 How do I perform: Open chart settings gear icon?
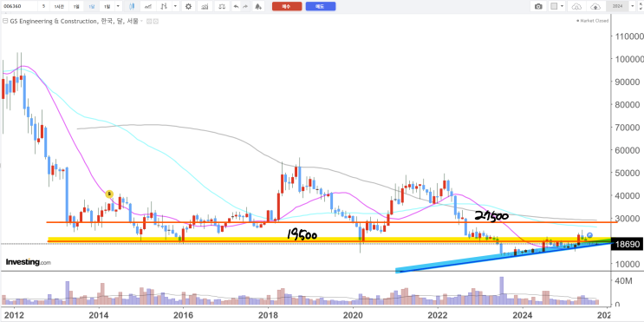click(188, 6)
